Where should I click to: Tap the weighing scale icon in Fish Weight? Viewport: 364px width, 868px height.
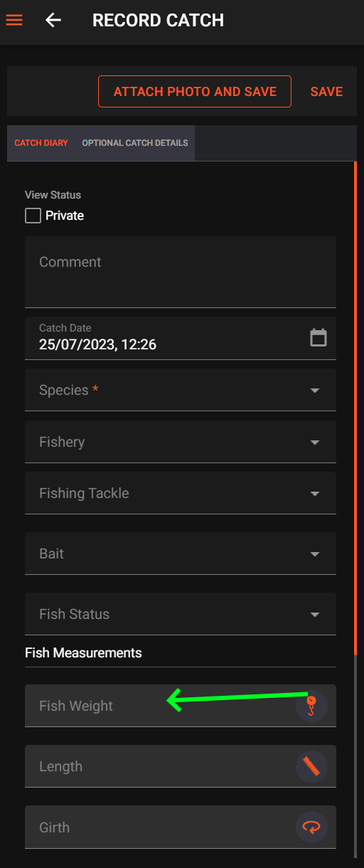(311, 706)
